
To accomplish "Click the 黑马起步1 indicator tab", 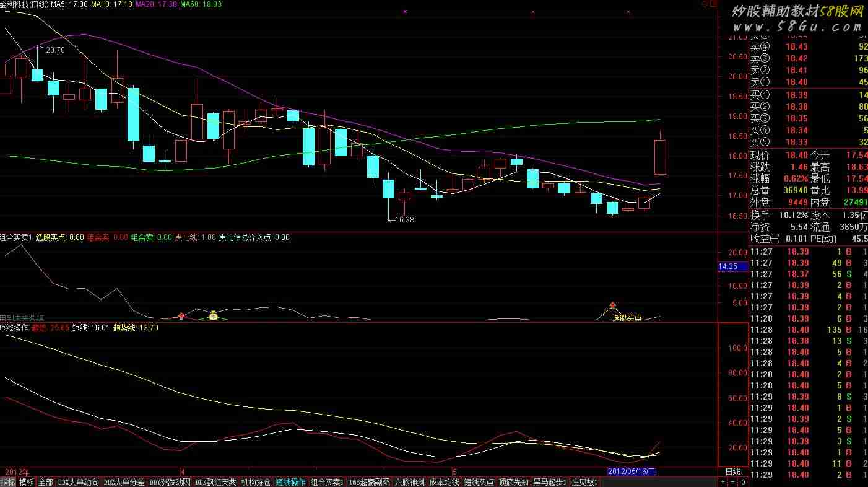I will (550, 482).
